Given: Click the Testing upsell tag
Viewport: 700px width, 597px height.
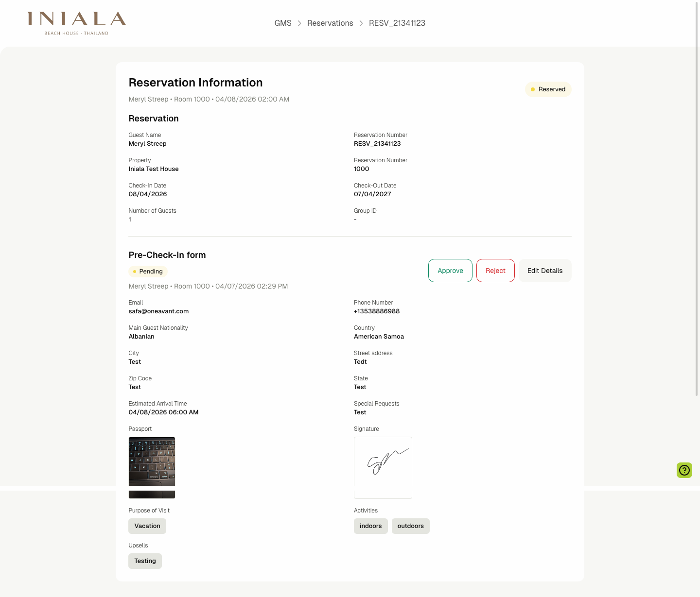Looking at the screenshot, I should (x=145, y=561).
